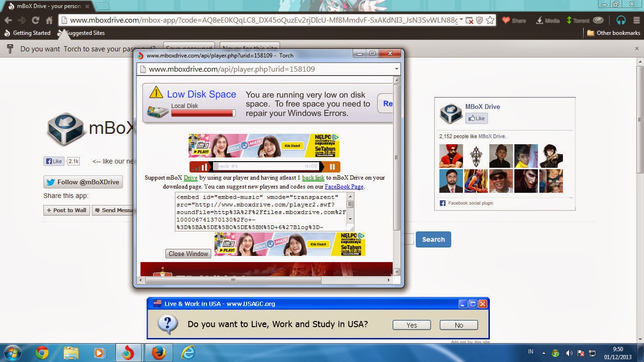Answer No in the USA ad dialog

(459, 325)
